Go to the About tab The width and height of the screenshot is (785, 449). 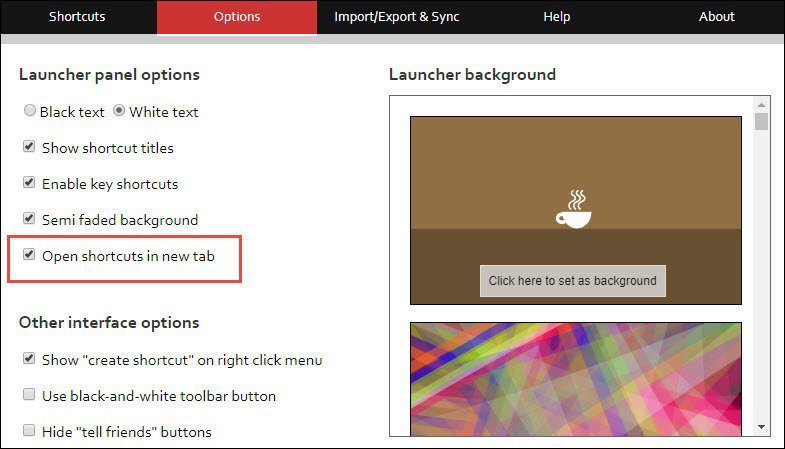(716, 17)
